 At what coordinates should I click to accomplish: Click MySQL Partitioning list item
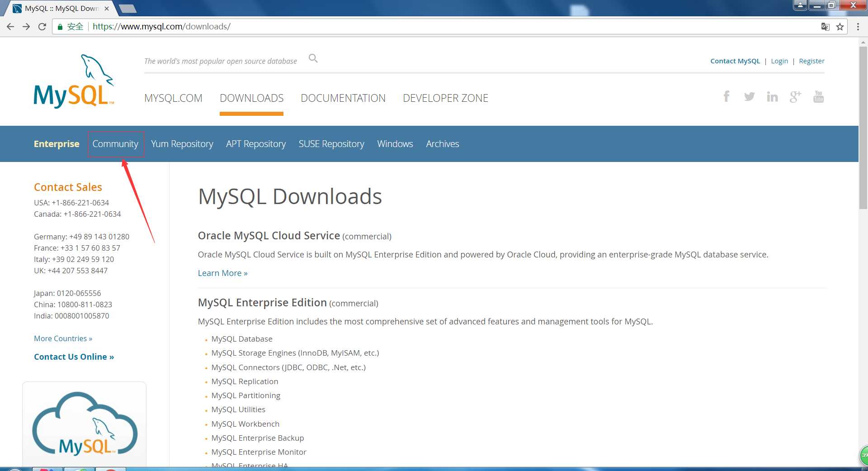(245, 395)
